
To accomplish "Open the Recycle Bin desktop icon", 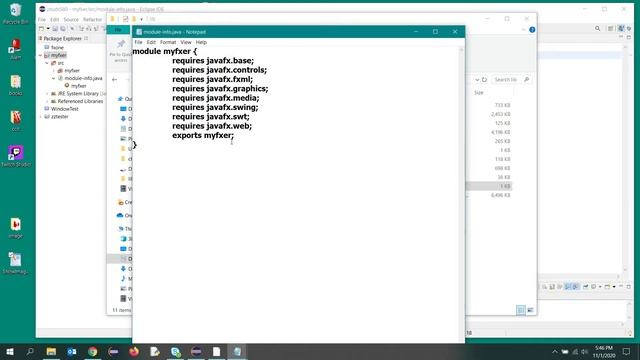I will click(x=16, y=13).
